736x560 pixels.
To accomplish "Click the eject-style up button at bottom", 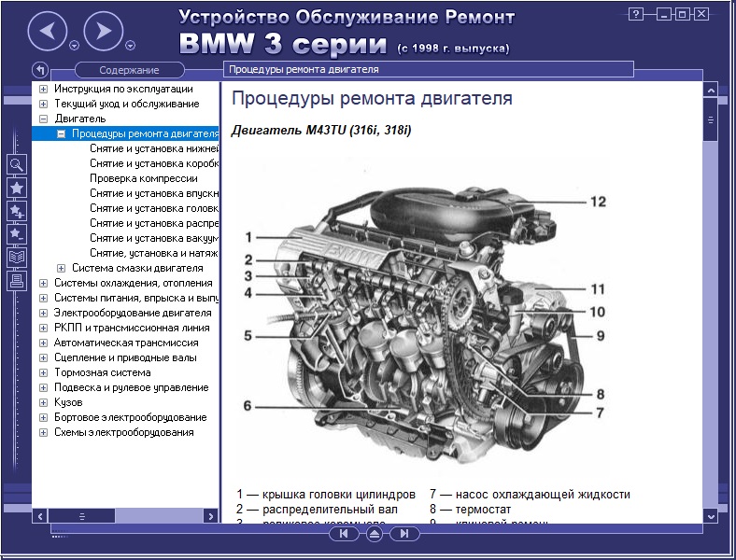I will pyautogui.click(x=375, y=534).
